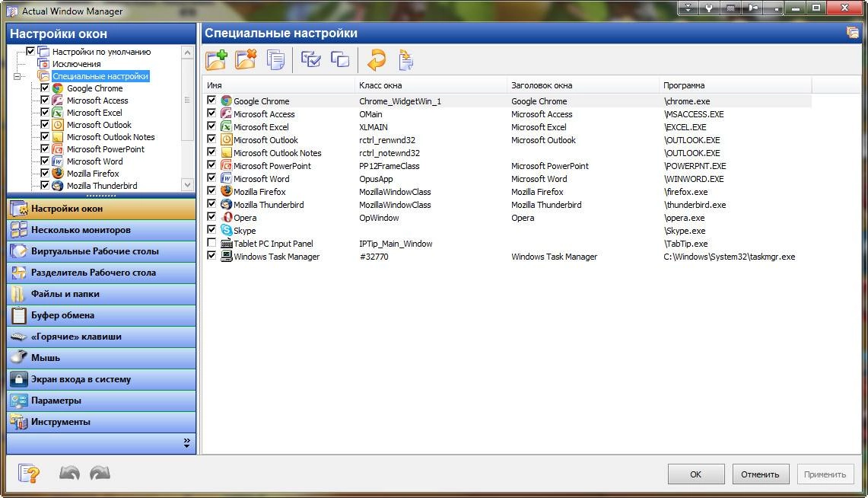Click the Mozilla Firefox icon in list
This screenshot has width=868, height=498.
[x=226, y=191]
